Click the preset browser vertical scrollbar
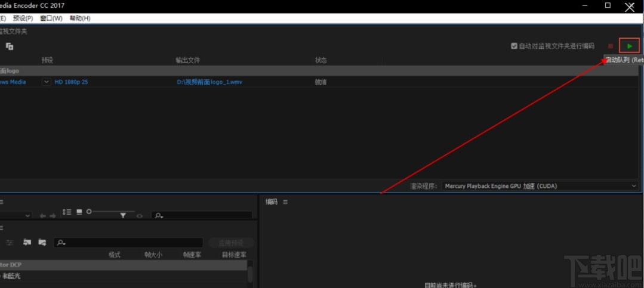 point(250,273)
